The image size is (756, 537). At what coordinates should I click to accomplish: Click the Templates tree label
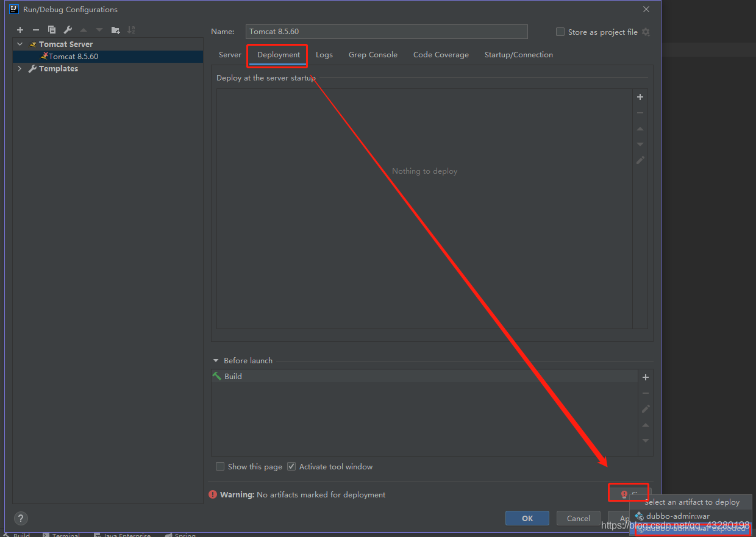click(59, 69)
